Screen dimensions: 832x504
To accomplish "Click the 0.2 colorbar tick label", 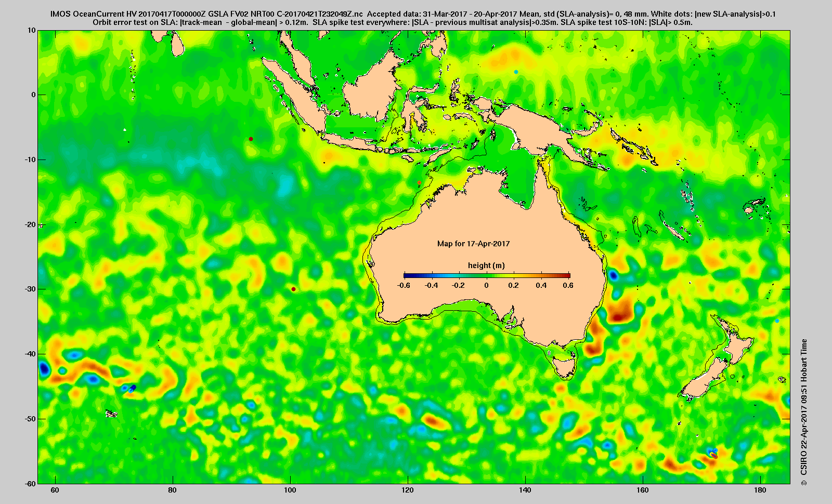I will tap(514, 285).
